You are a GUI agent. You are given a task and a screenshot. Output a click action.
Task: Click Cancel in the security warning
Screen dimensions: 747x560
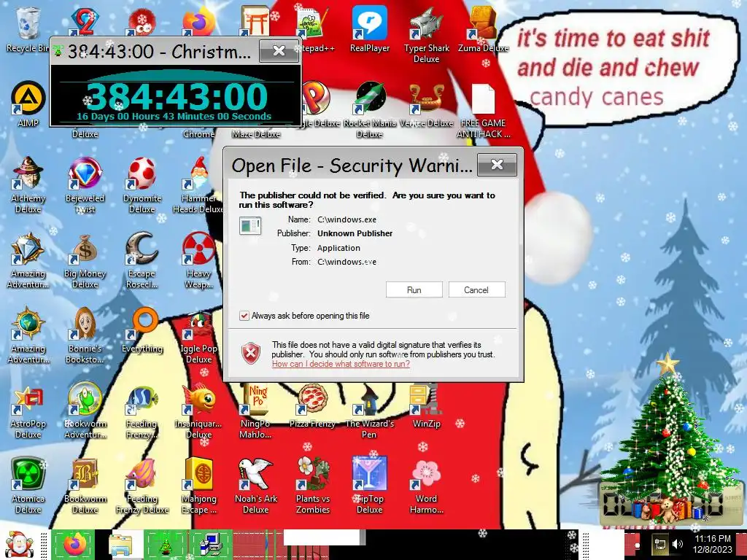pos(476,289)
